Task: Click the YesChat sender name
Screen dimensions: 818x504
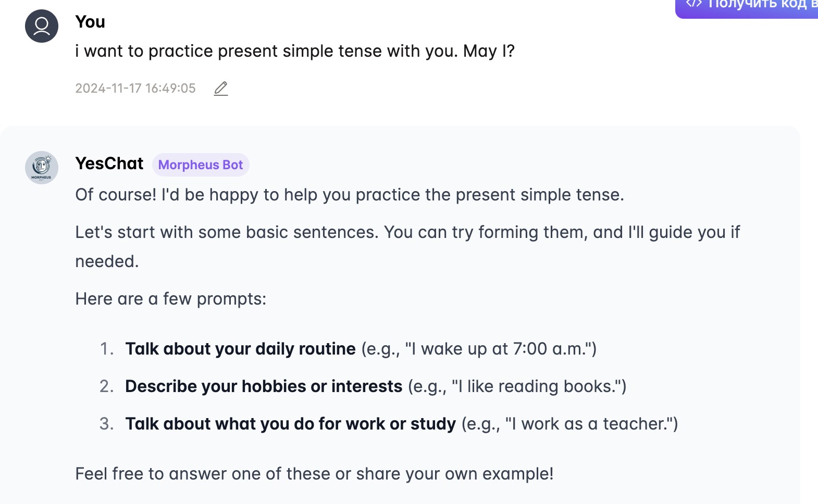Action: 109,163
